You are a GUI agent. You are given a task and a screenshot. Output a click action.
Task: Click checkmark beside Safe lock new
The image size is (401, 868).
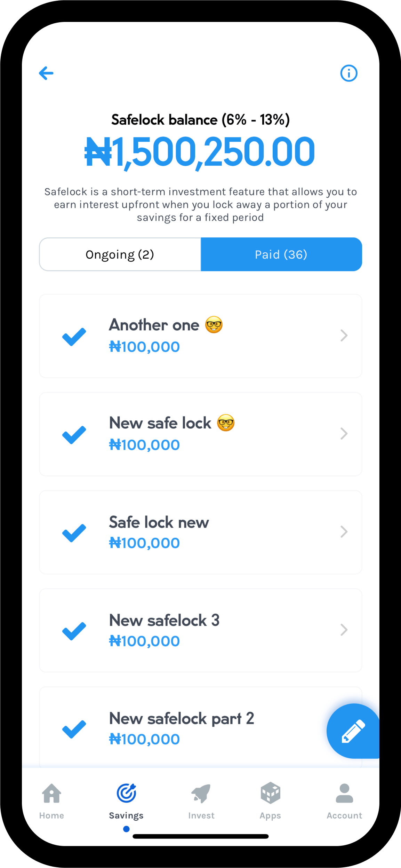(74, 533)
